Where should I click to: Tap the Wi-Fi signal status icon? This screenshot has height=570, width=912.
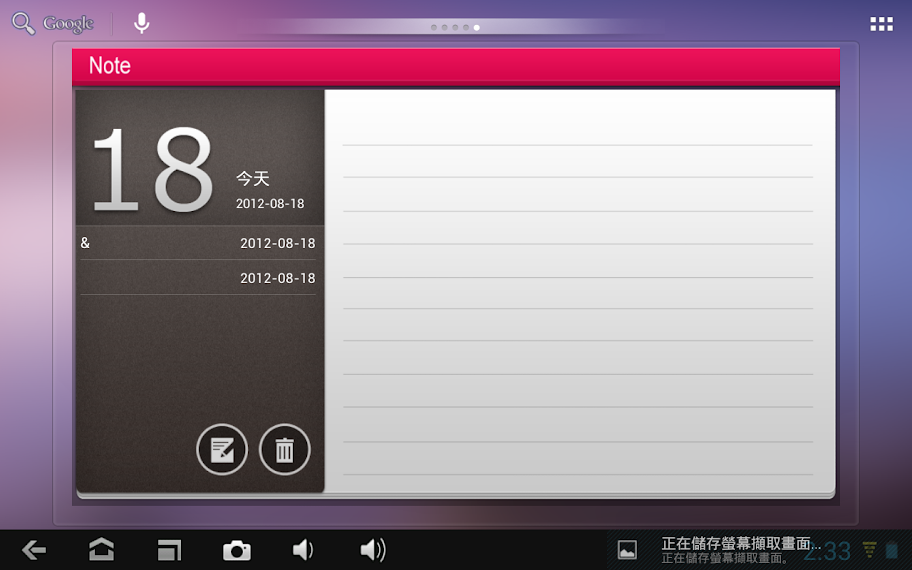click(870, 550)
